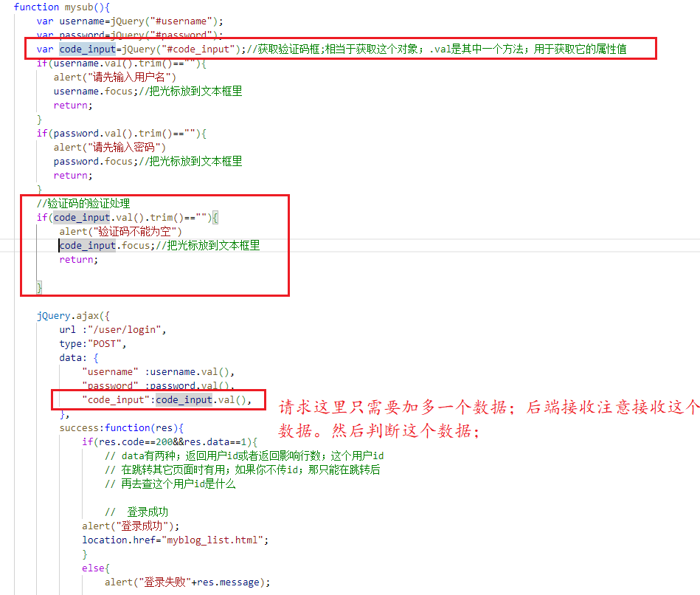Click the red annotation text about 后端接收数据

point(472,417)
